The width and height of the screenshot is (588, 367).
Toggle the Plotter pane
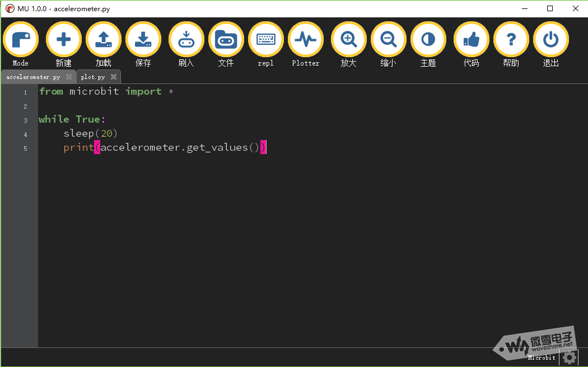pos(305,40)
